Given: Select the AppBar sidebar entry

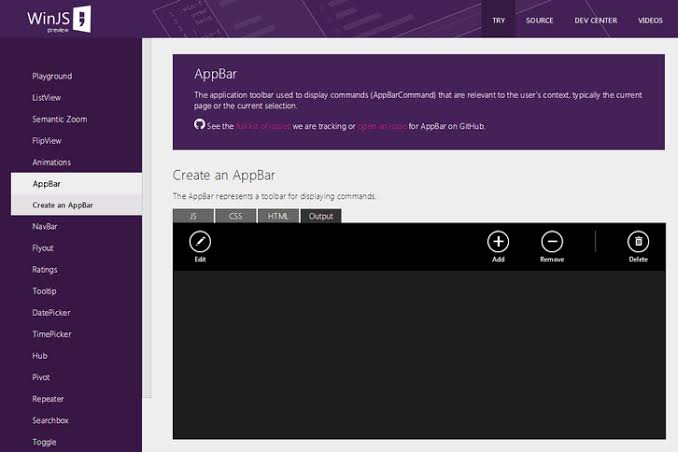Looking at the screenshot, I should (x=76, y=183).
